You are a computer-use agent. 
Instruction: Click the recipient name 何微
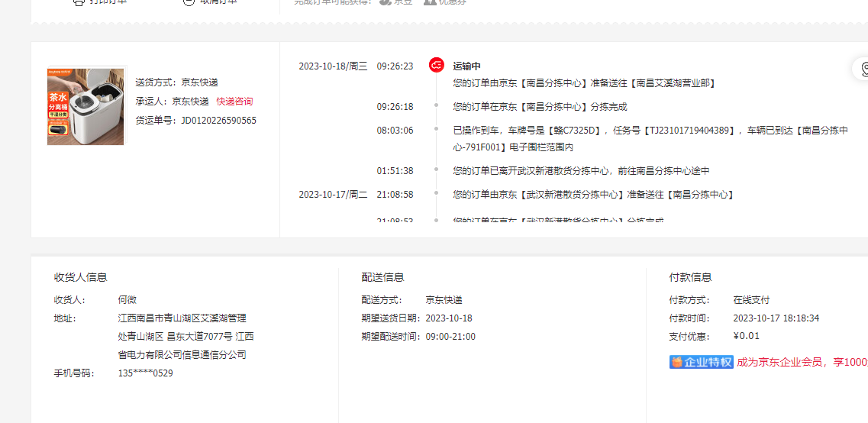[127, 300]
